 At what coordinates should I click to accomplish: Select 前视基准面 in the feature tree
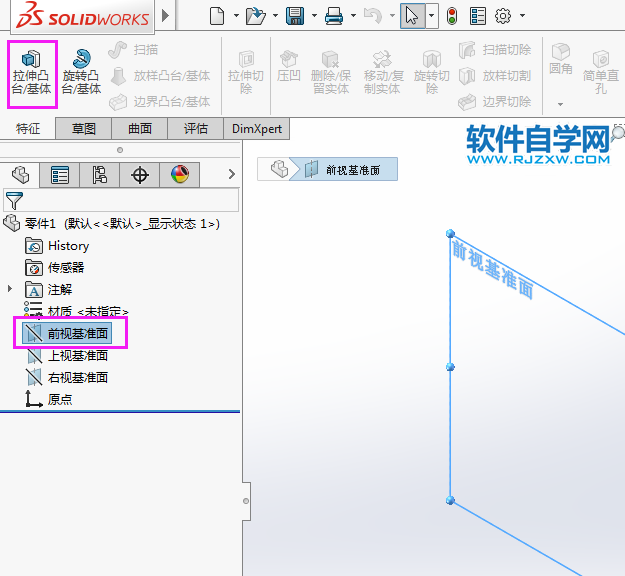[x=67, y=333]
